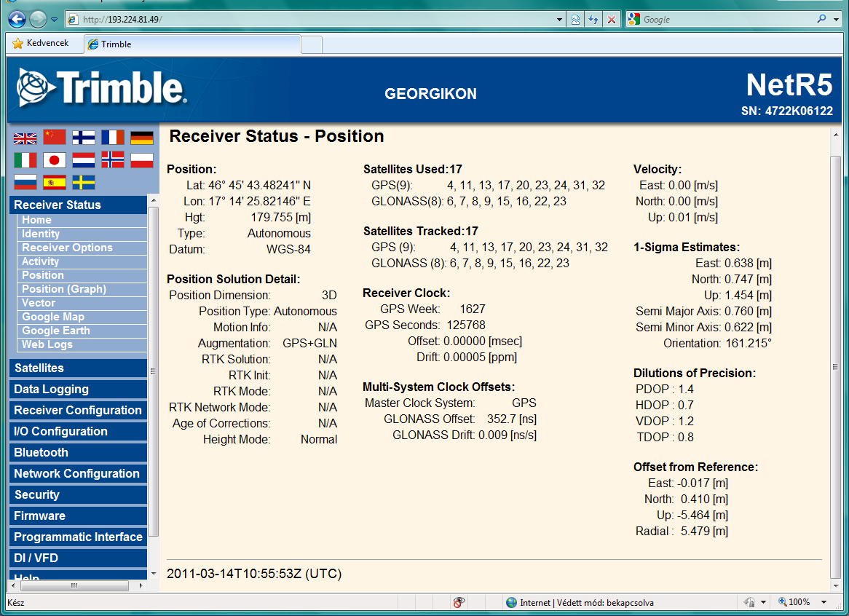Image resolution: width=849 pixels, height=616 pixels.
Task: Select the Italian flag language
Action: pos(25,160)
